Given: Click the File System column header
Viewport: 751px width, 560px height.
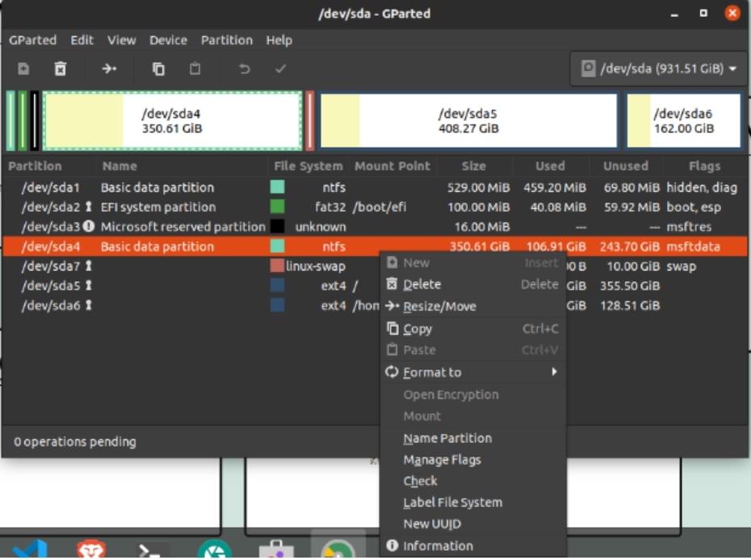Looking at the screenshot, I should click(308, 166).
